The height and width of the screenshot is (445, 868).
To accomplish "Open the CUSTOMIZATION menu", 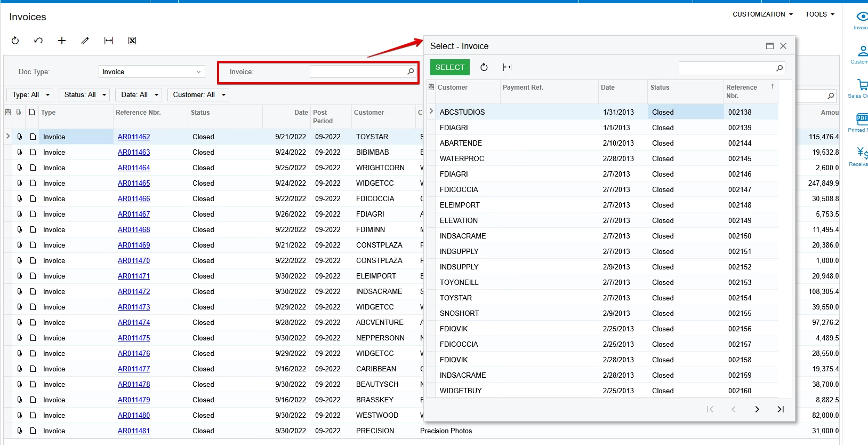I will pyautogui.click(x=762, y=14).
